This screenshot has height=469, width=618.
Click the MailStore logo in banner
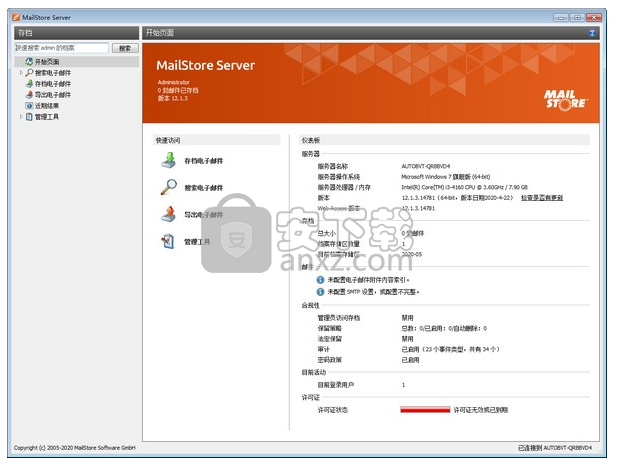(x=566, y=100)
